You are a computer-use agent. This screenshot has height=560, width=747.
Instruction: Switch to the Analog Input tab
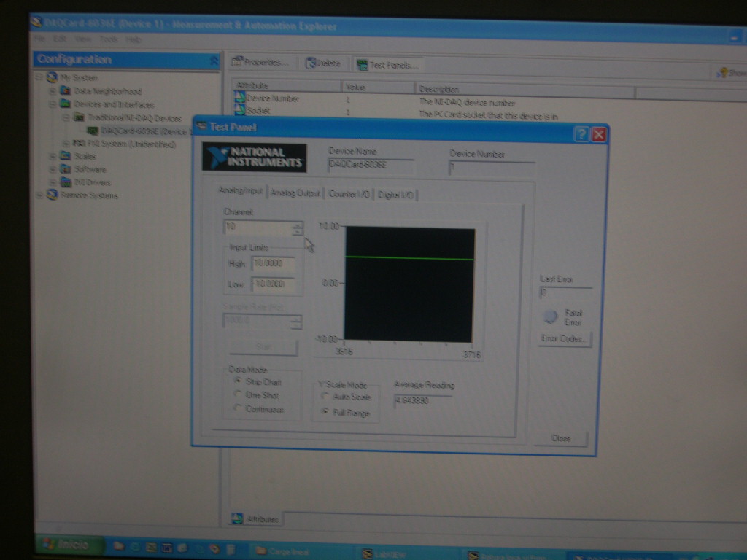[241, 190]
